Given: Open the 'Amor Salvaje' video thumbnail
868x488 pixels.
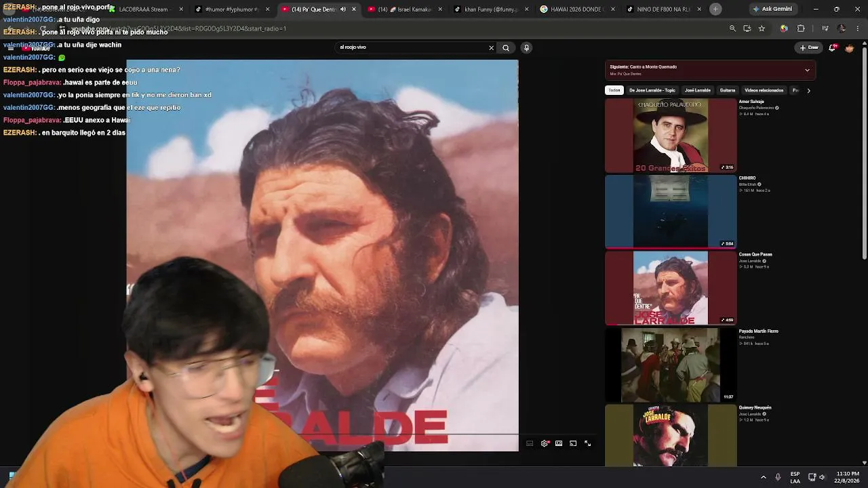Looking at the screenshot, I should coord(671,136).
